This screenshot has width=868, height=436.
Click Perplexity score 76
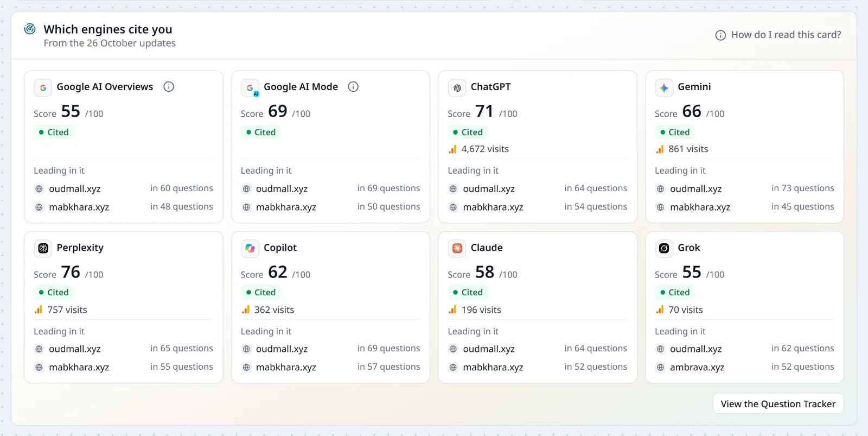point(71,272)
